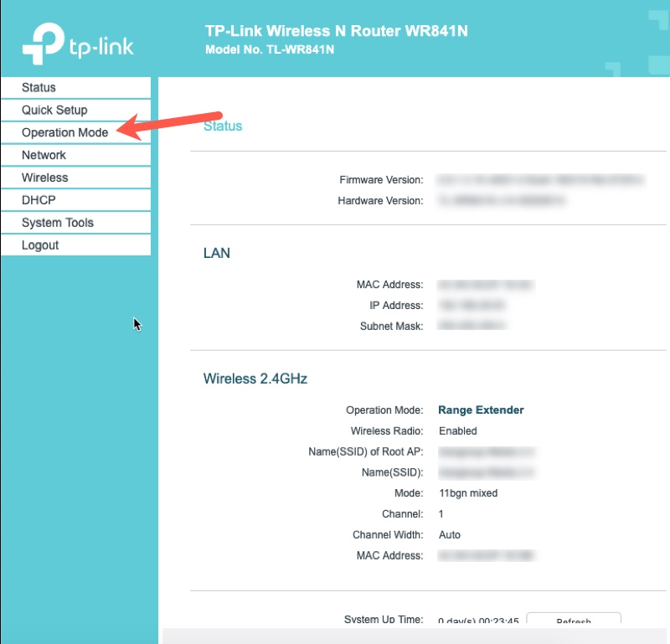The width and height of the screenshot is (670, 644).
Task: Open the Network menu
Action: point(76,155)
